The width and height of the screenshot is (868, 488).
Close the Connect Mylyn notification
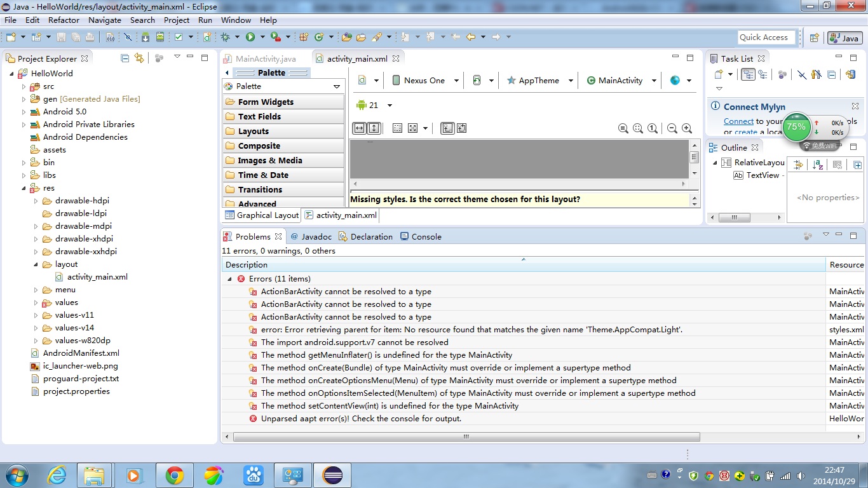(855, 106)
